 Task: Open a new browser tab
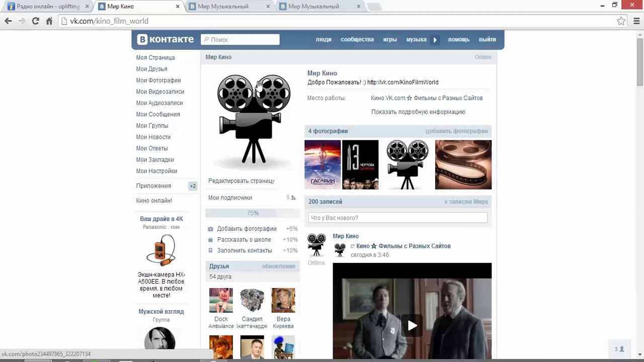coord(374,7)
